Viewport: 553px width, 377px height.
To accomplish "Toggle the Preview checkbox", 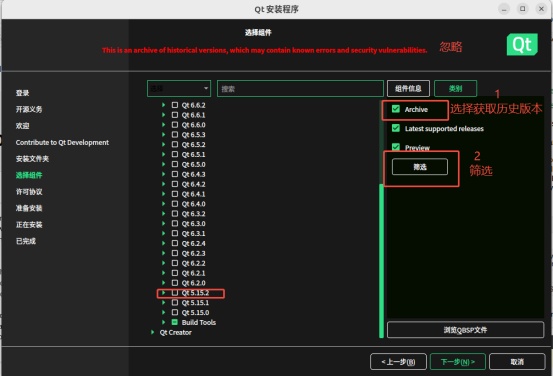I will click(396, 147).
